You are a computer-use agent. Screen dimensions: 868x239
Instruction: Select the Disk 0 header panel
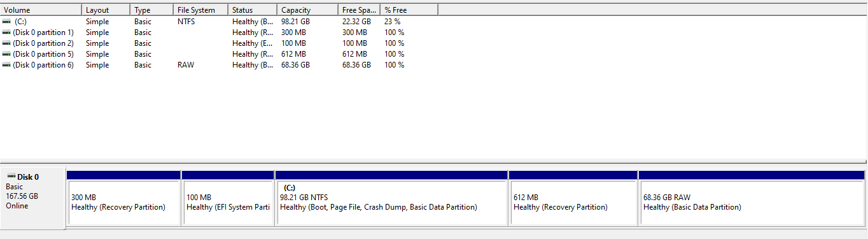[33, 198]
